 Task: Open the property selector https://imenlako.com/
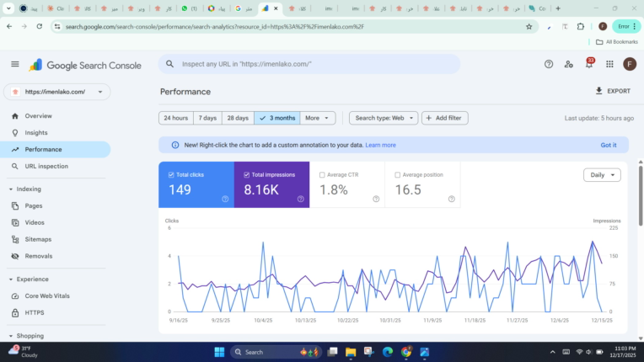tap(57, 92)
